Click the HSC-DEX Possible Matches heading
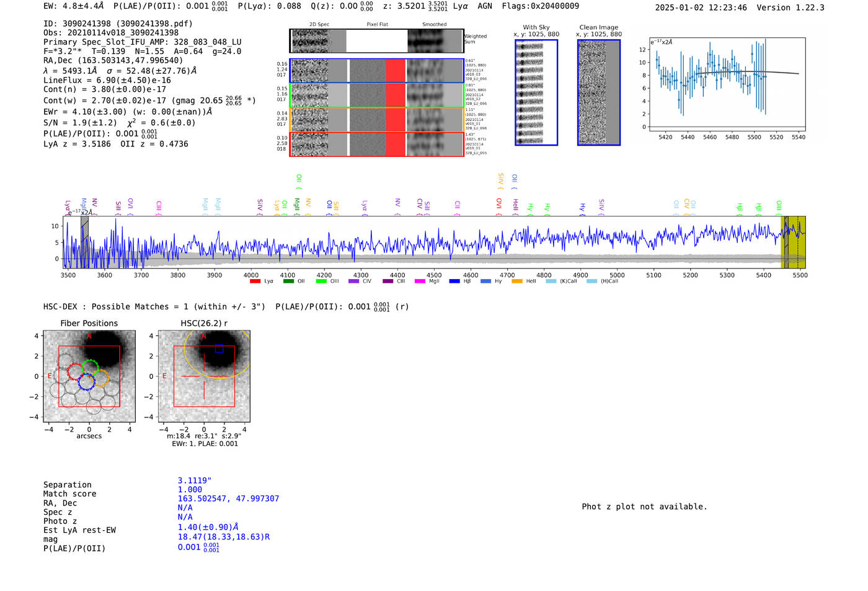This screenshot has width=868, height=591. [154, 307]
